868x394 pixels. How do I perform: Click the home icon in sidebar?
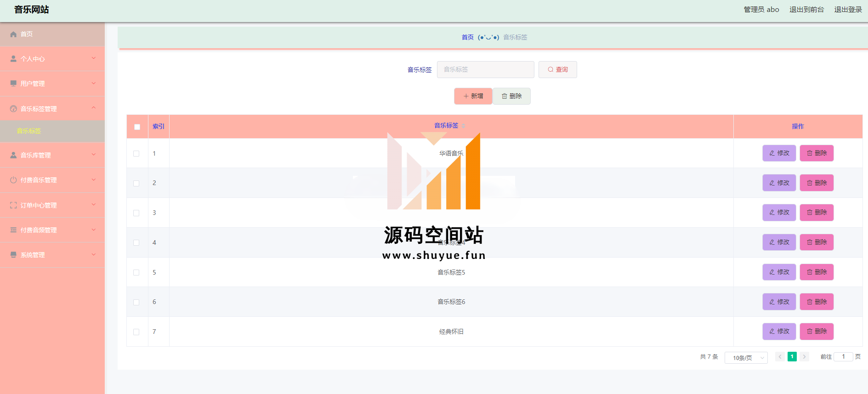pyautogui.click(x=13, y=34)
